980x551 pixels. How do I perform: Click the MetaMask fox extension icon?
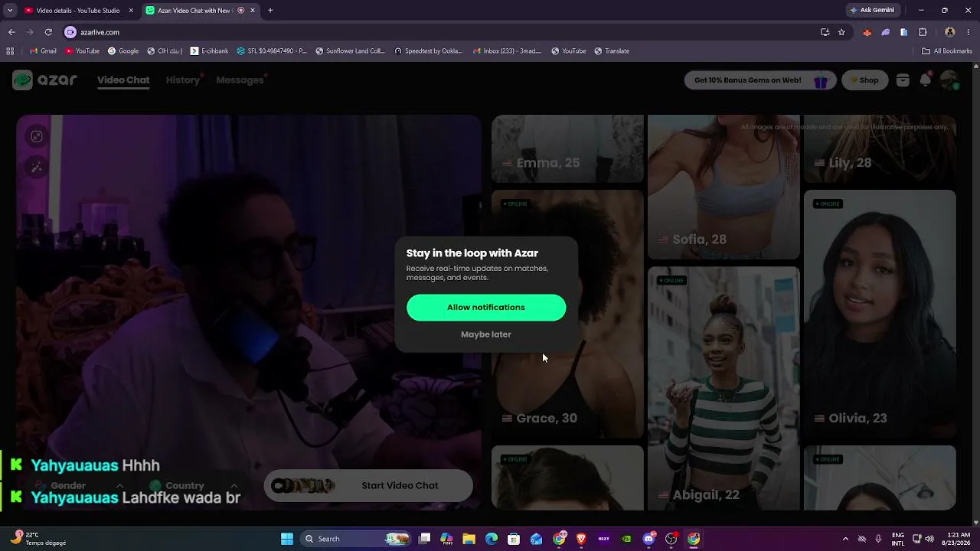(867, 32)
